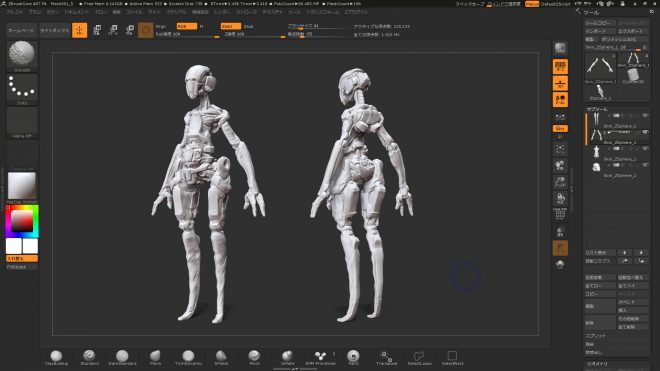This screenshot has width=660, height=371.
Task: Toggle the Gizmo 3D icon
Action: click(146, 30)
